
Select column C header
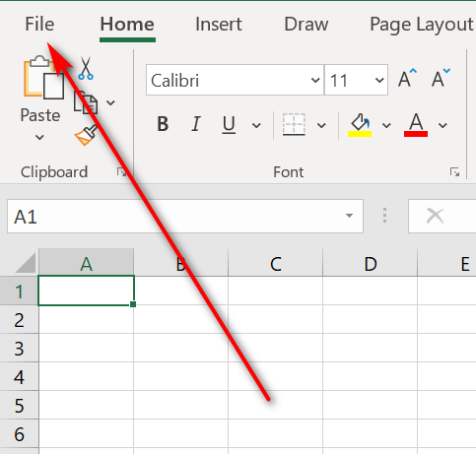[x=275, y=263]
